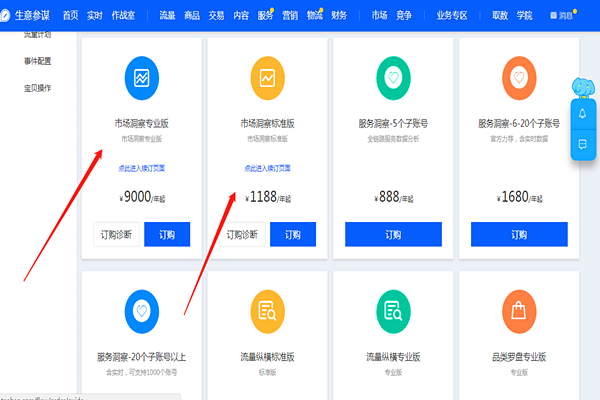Screen dimensions: 600x400
Task: Click the 生意参谋 logo icon
Action: click(x=5, y=15)
